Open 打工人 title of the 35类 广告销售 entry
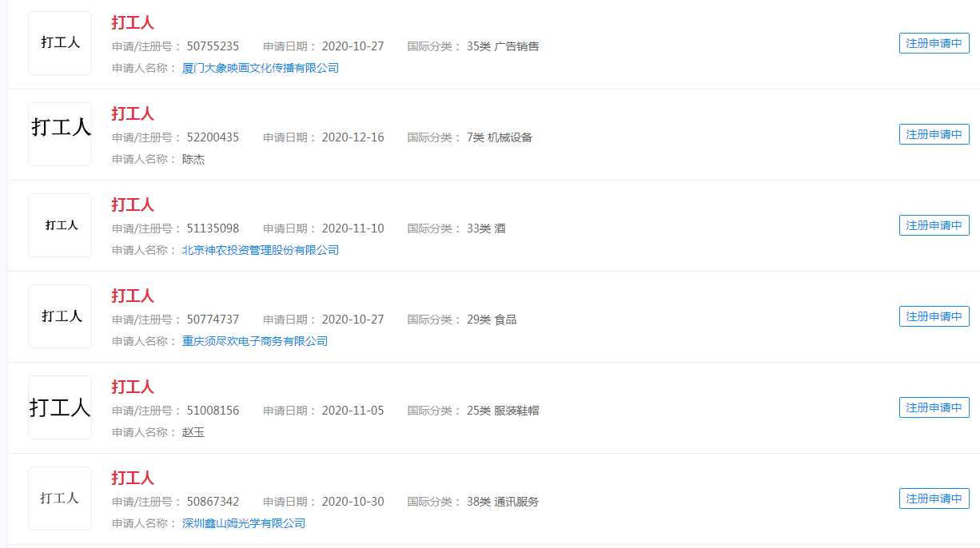 (133, 22)
